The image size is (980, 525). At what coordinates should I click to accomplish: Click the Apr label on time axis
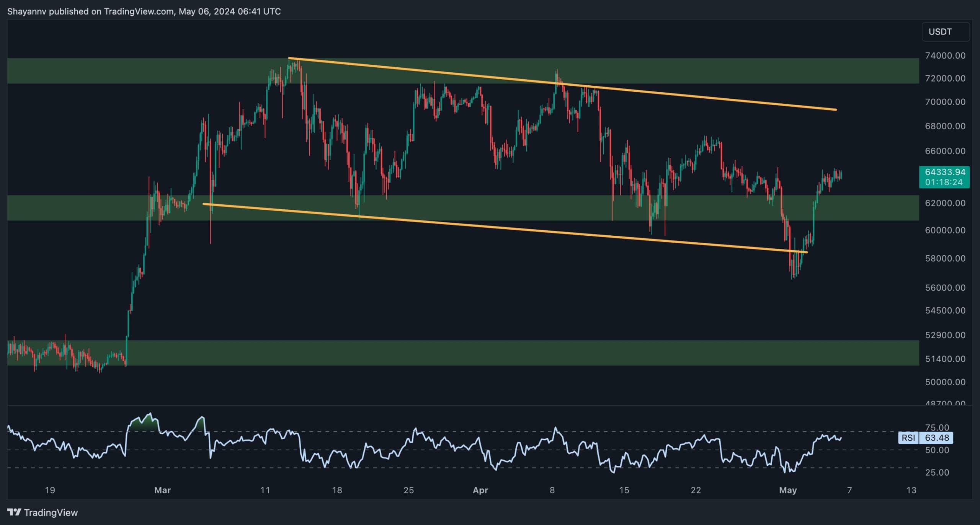(x=480, y=490)
